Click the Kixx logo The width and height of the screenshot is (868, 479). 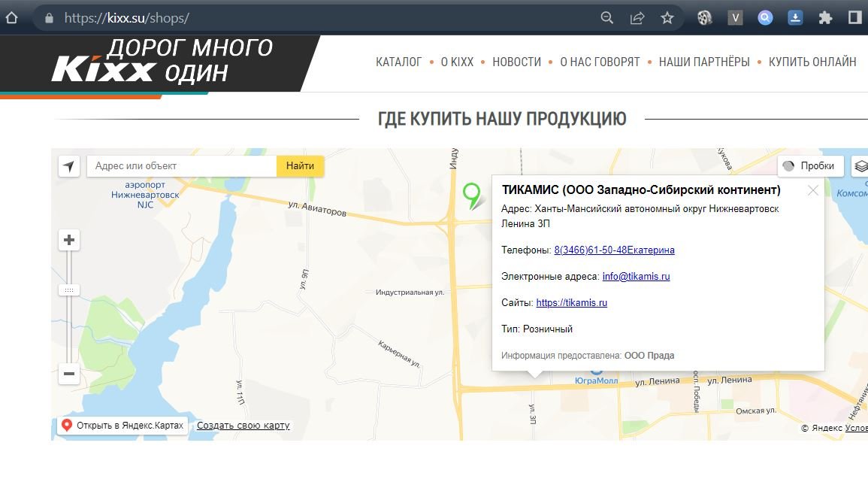click(x=104, y=69)
